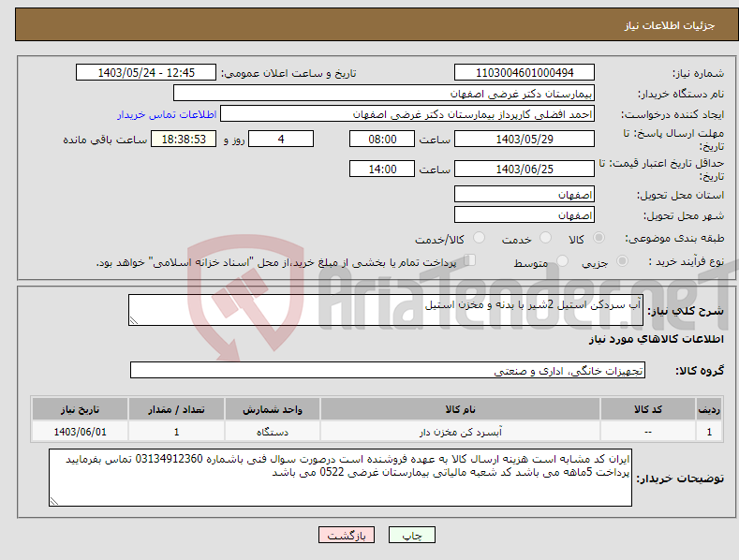
Task: Click the buyer organization name field
Action: point(384,94)
